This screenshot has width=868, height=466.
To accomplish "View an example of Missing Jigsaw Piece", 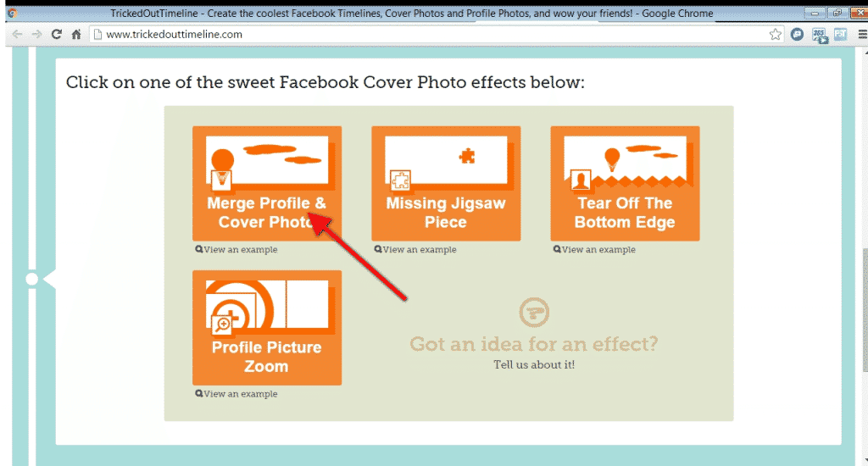I will click(x=415, y=250).
